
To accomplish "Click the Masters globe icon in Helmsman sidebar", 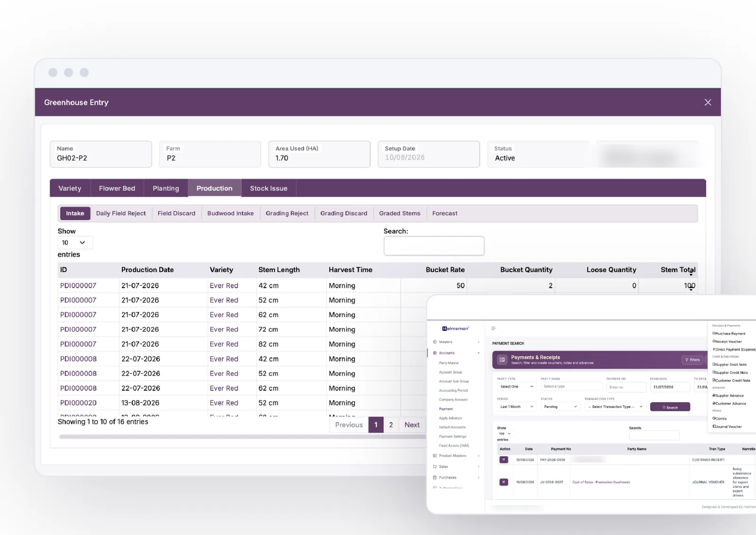I will [435, 342].
